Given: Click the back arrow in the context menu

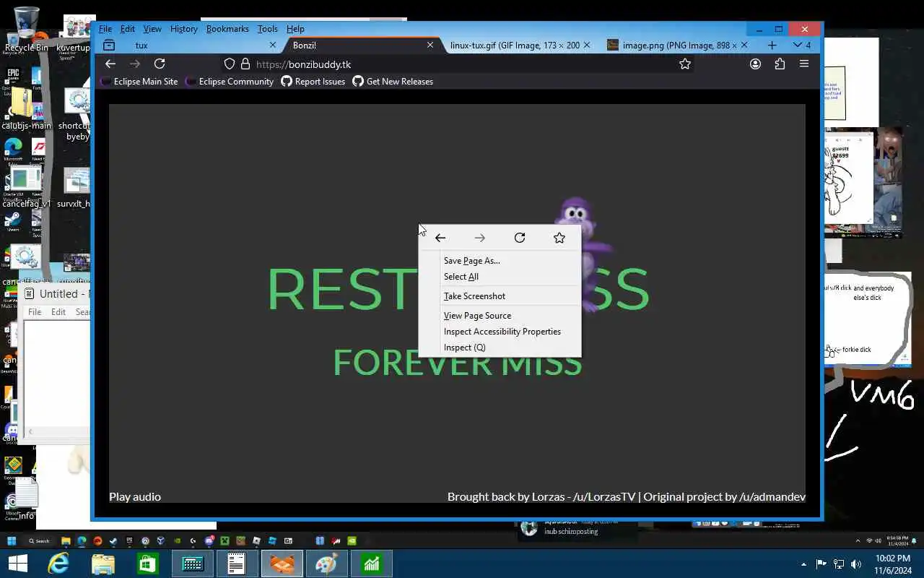Looking at the screenshot, I should 440,238.
